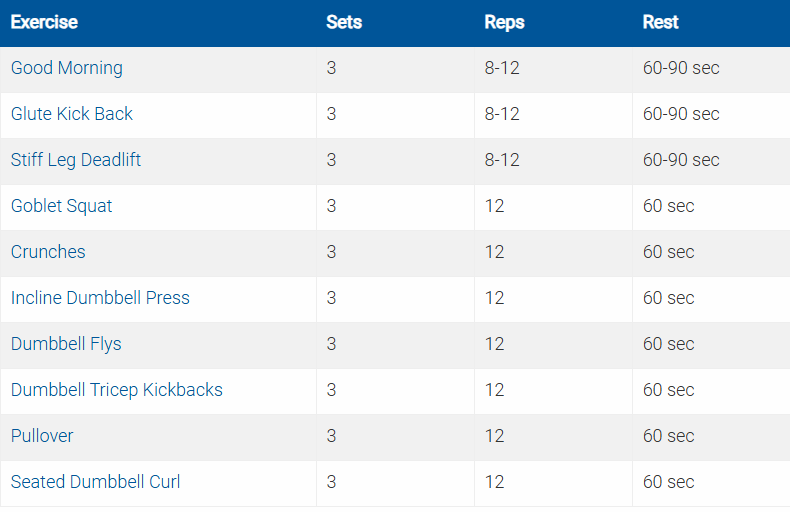Viewport: 790px width, 512px height.
Task: Open the Good Morning exercise link
Action: click(x=67, y=69)
